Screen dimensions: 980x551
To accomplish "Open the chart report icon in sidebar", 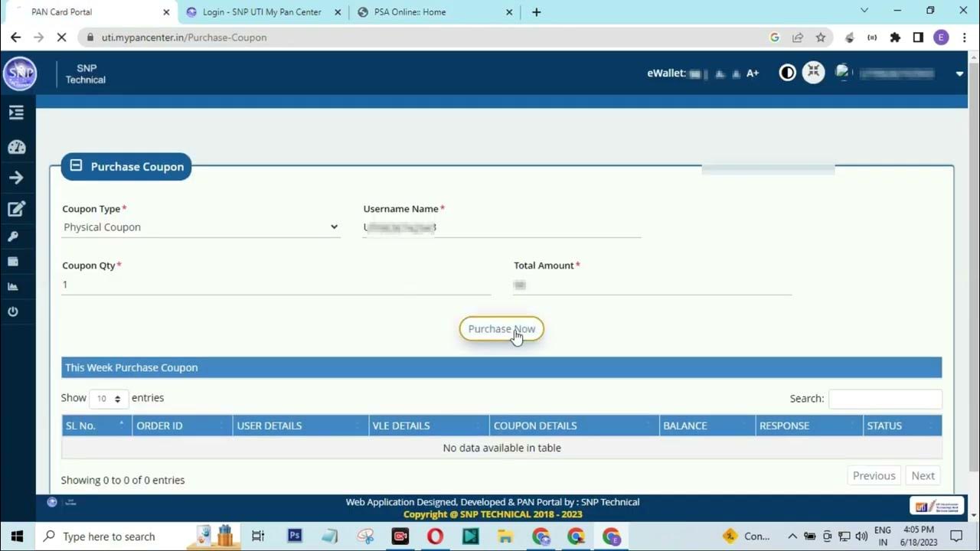I will point(13,286).
